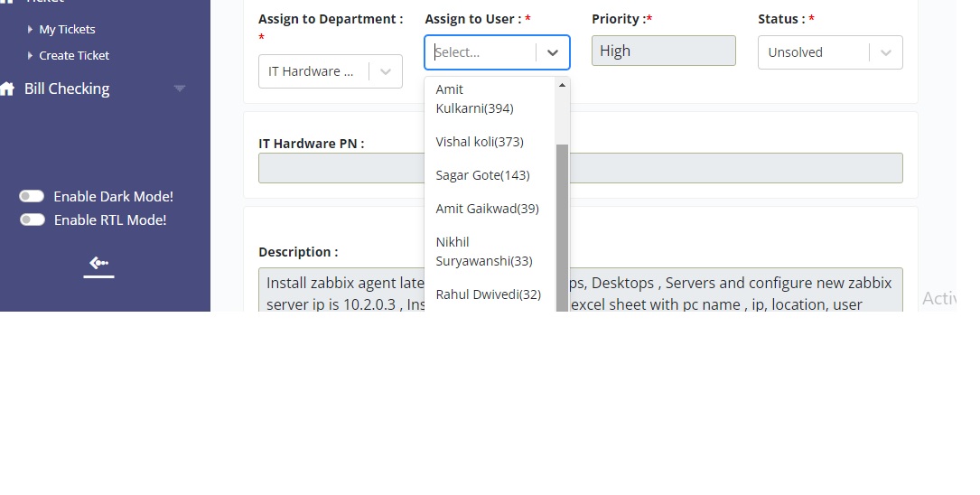
Task: Toggle Enable Dark Mode switch
Action: pos(32,196)
